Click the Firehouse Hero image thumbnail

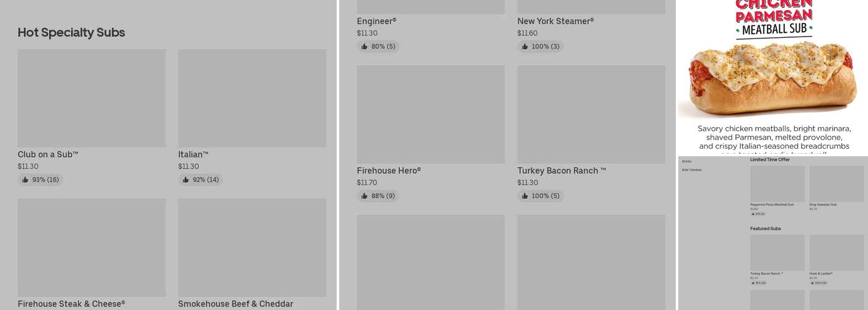[430, 114]
